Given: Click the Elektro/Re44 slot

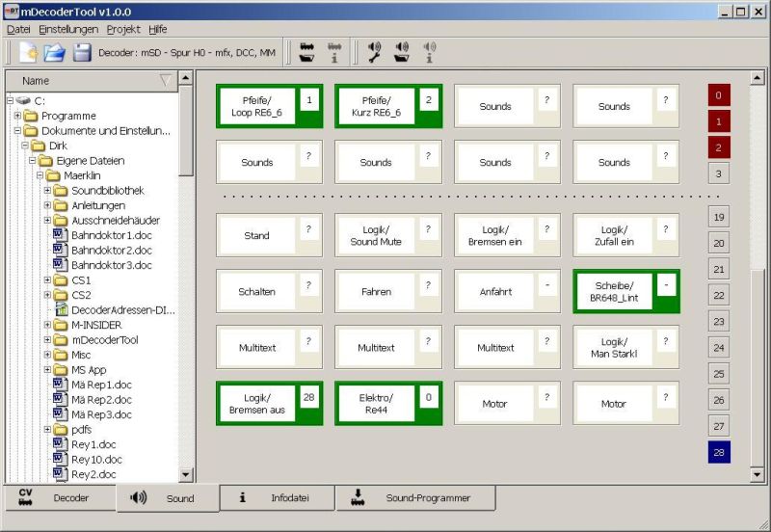Looking at the screenshot, I should coord(388,404).
